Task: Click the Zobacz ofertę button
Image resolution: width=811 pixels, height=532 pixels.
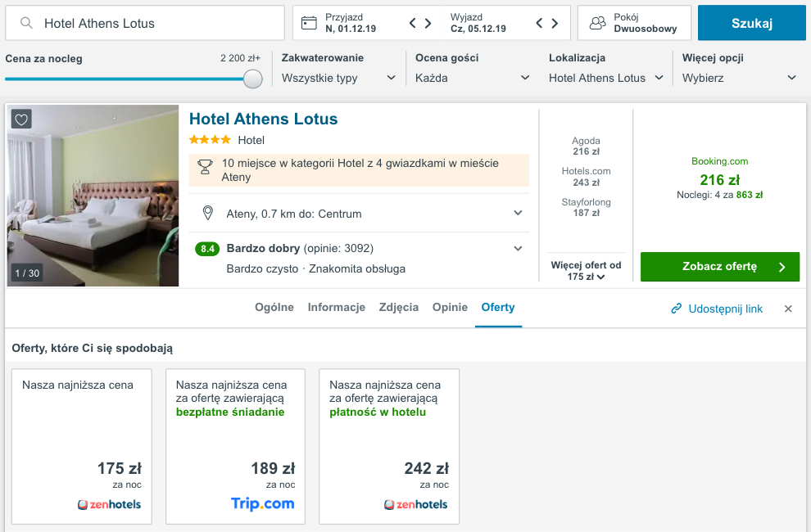Action: click(719, 267)
